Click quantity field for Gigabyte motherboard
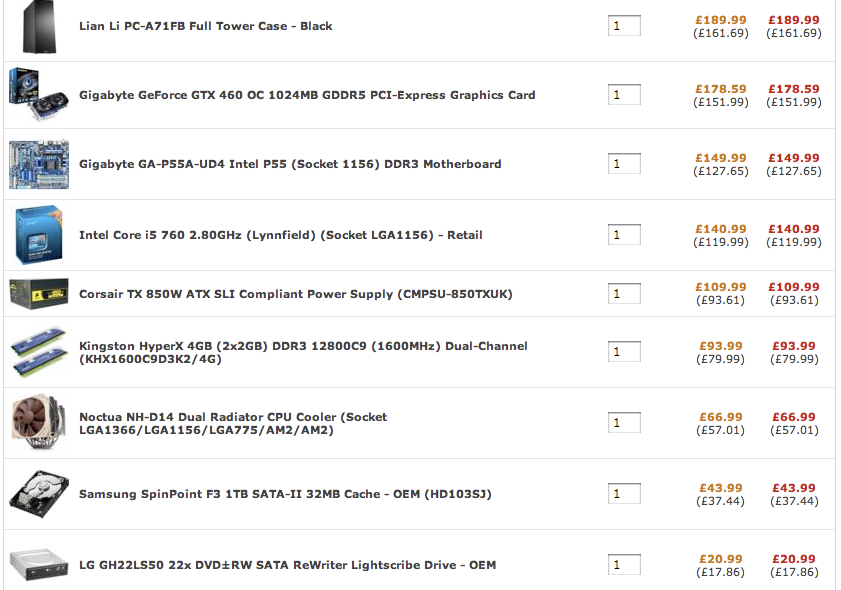 (x=624, y=164)
